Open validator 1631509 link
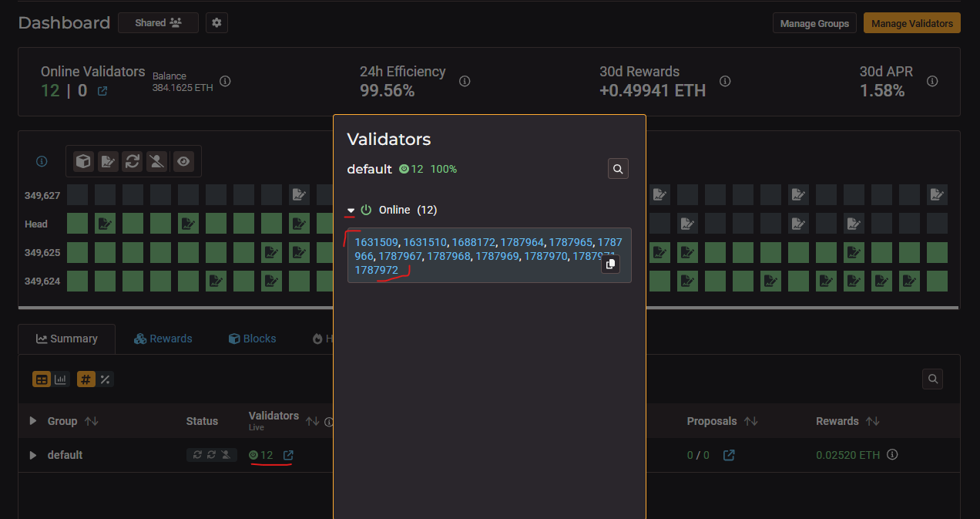This screenshot has width=980, height=519. (377, 242)
